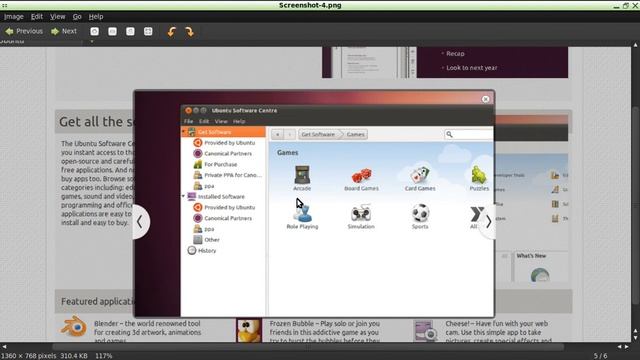Select Private PPA for Cano... item

(x=228, y=175)
